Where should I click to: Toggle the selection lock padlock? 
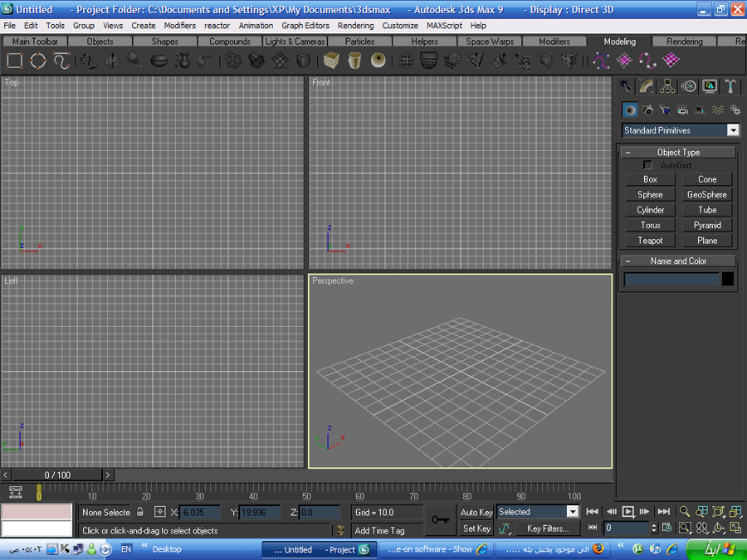tap(140, 512)
